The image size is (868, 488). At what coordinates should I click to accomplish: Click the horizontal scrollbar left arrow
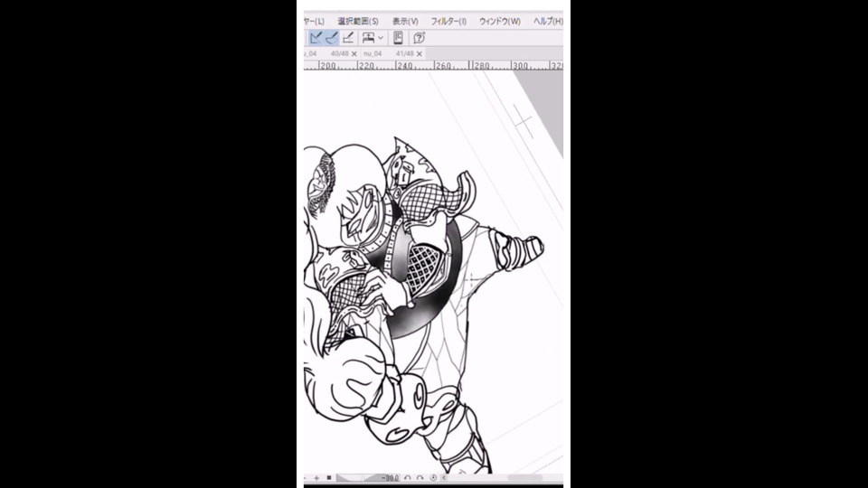[444, 477]
